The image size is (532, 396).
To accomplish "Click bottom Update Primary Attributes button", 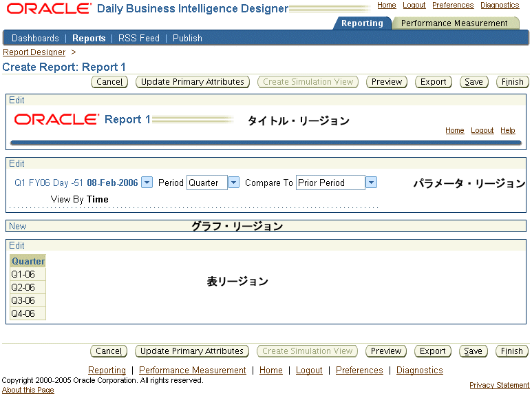I will click(192, 351).
